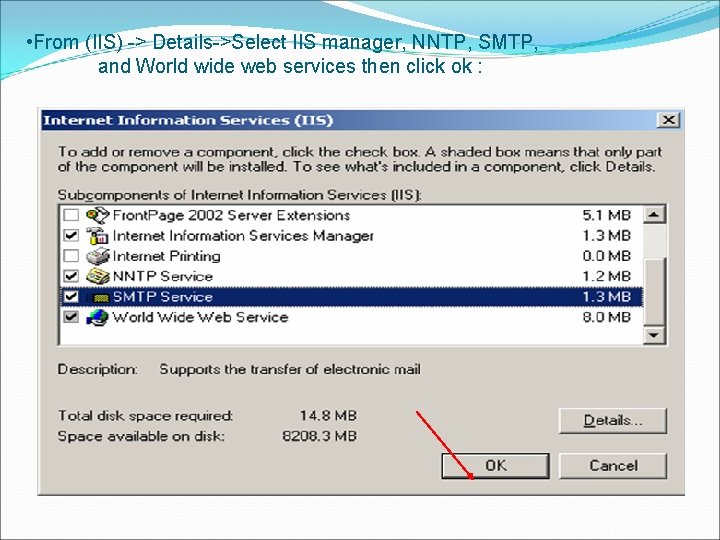Enable FrontPage 2002 Server Extensions checkbox
Image resolution: width=720 pixels, height=540 pixels.
pyautogui.click(x=71, y=215)
